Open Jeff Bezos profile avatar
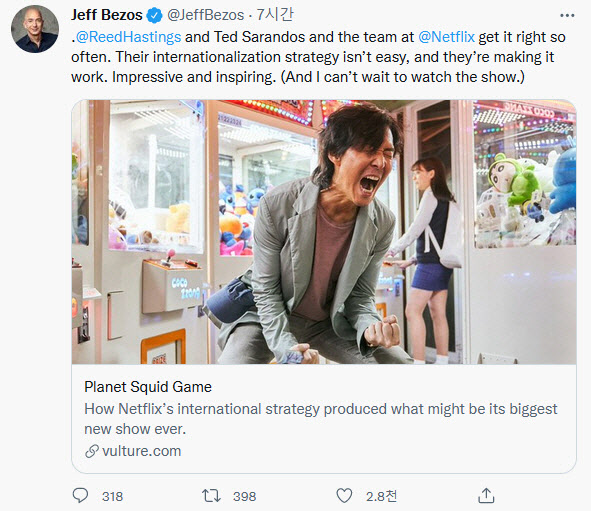Screen dimensions: 591x511 (x=35, y=29)
